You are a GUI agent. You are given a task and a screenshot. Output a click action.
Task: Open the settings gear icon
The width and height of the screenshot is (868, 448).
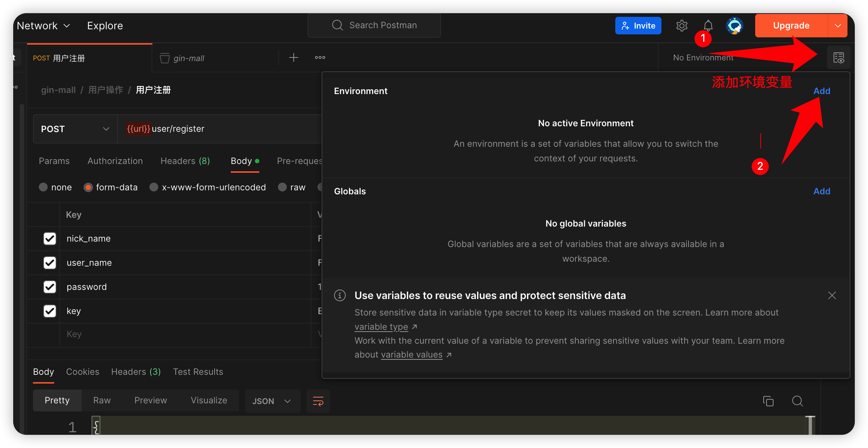(682, 26)
